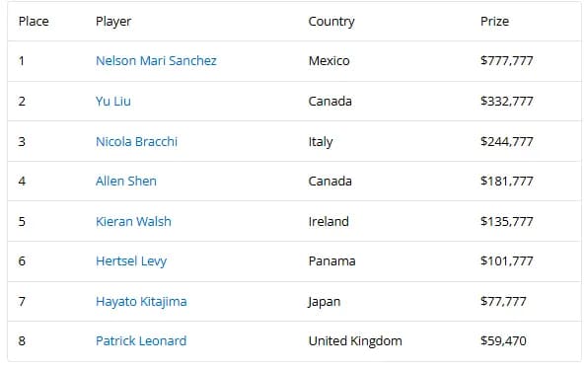This screenshot has width=588, height=369.
Task: Visit Kieran Walsh player page
Action: [x=133, y=221]
